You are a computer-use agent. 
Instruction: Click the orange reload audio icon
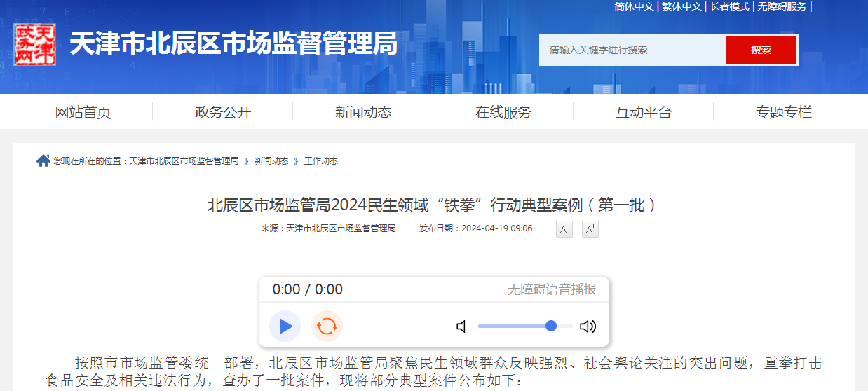click(327, 326)
